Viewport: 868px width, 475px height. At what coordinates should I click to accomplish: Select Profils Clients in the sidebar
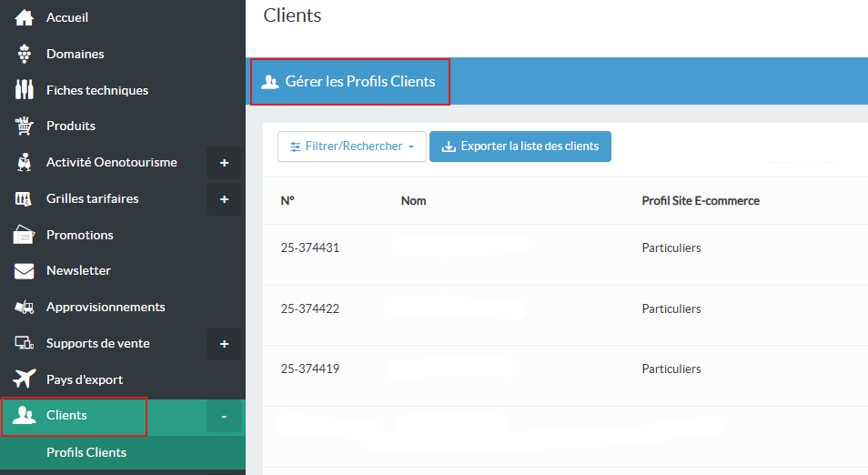click(x=86, y=452)
